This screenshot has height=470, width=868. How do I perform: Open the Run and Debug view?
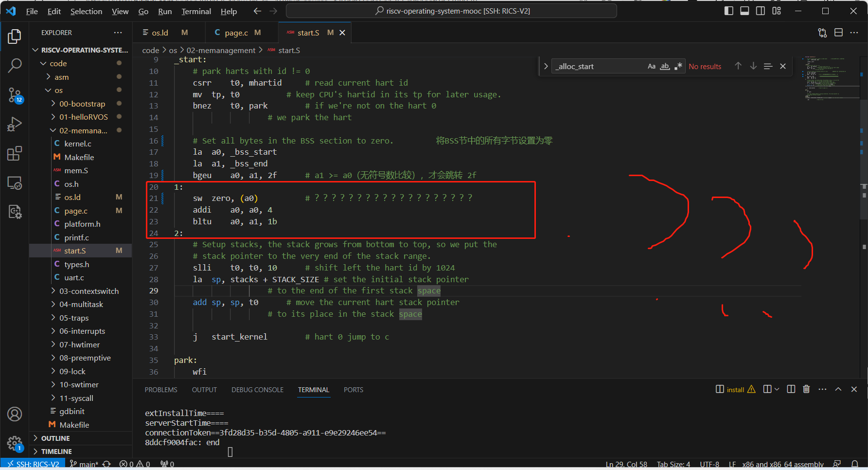(x=15, y=125)
